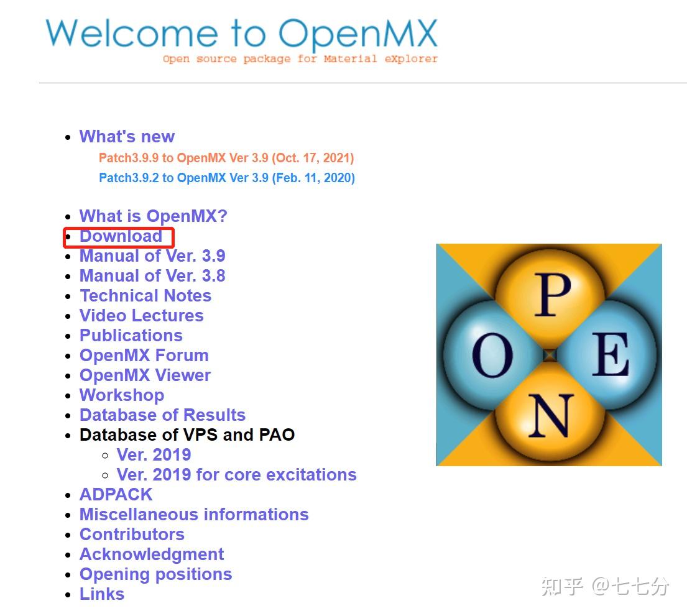687x616 pixels.
Task: Open the Video Lectures section
Action: point(141,315)
